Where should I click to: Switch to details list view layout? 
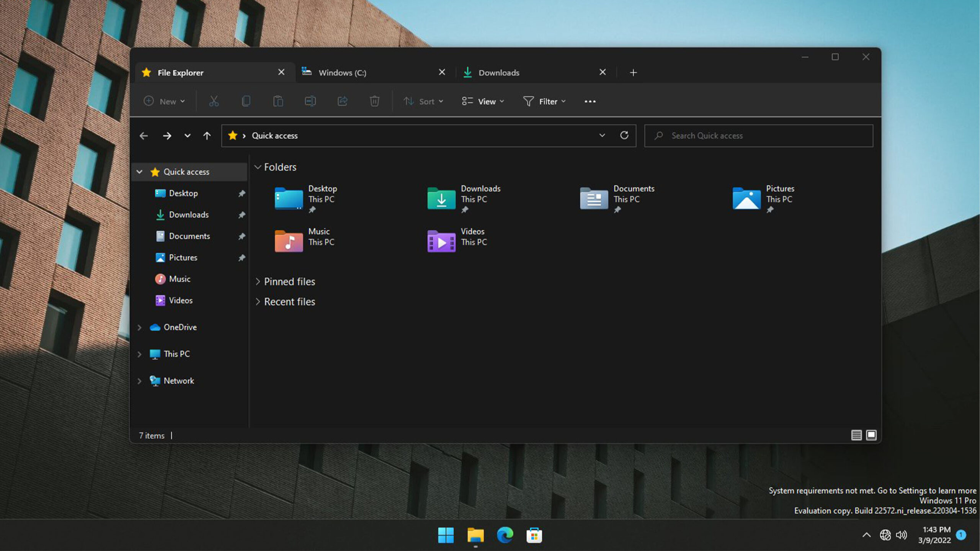coord(856,435)
